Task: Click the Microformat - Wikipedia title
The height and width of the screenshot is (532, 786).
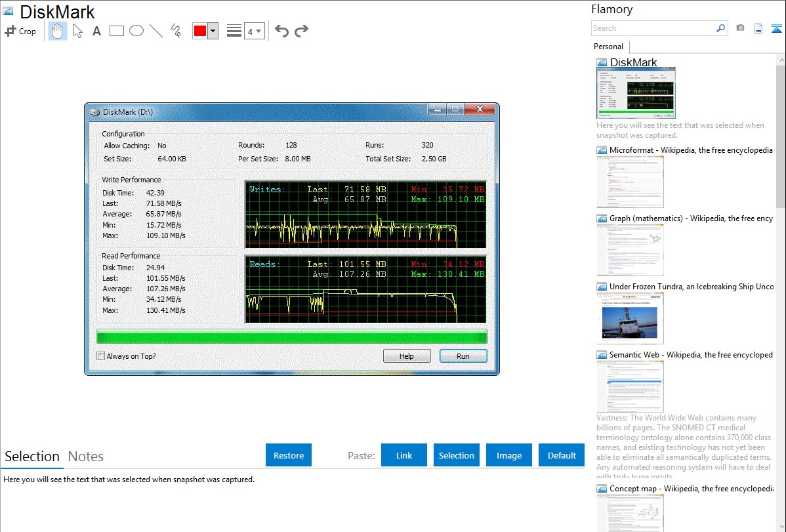Action: click(x=691, y=150)
